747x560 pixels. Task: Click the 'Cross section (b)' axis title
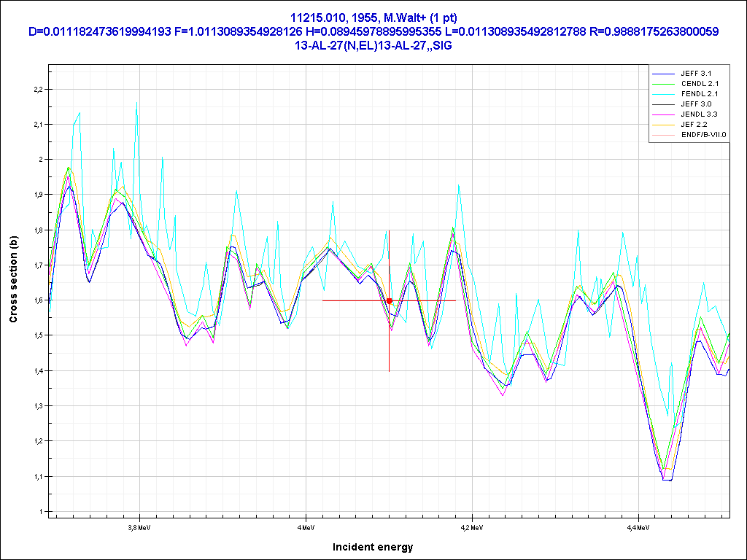pyautogui.click(x=13, y=279)
